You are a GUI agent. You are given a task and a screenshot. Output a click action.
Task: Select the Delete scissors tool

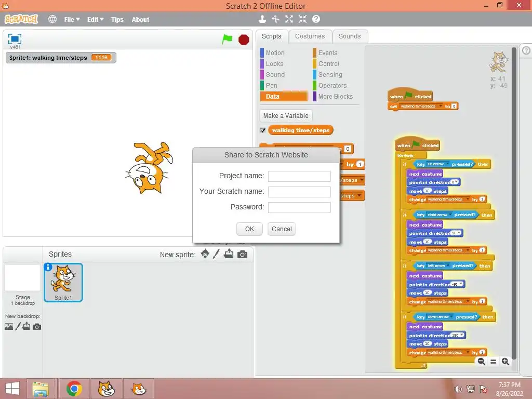(x=275, y=19)
